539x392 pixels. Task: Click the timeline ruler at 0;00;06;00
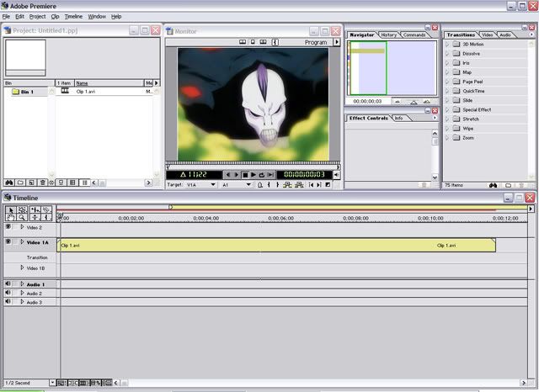[x=280, y=218]
